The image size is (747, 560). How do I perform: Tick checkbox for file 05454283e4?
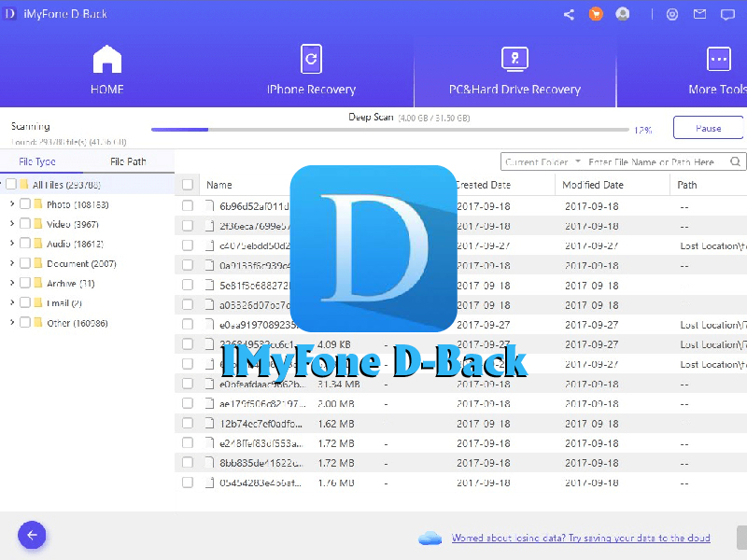pyautogui.click(x=188, y=483)
